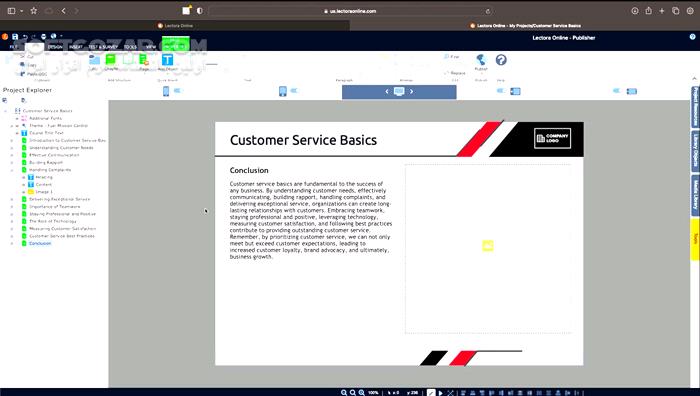Click the edit mode pencil icon in the status bar
Screen dimensions: 700x396
pos(431,392)
